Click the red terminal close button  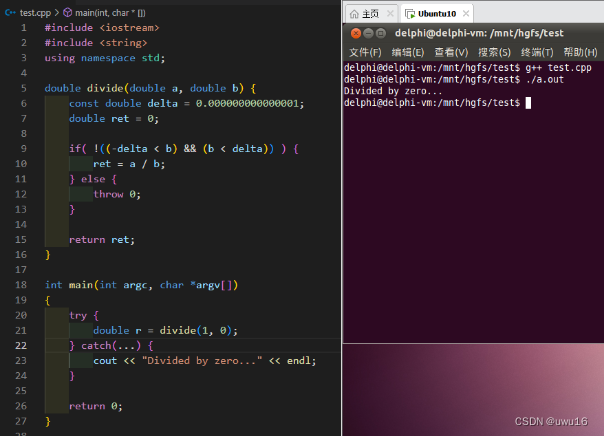356,33
